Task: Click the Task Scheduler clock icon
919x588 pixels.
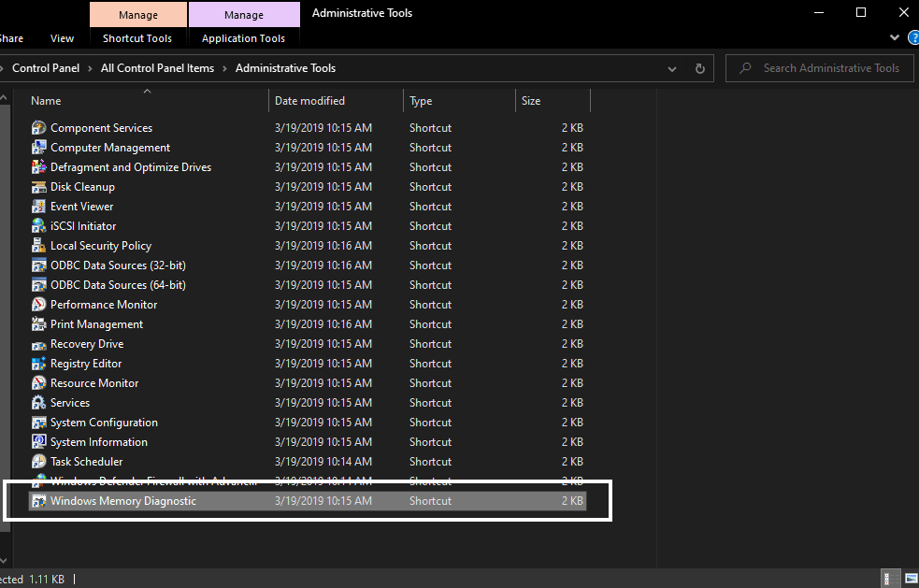Action: [x=38, y=462]
